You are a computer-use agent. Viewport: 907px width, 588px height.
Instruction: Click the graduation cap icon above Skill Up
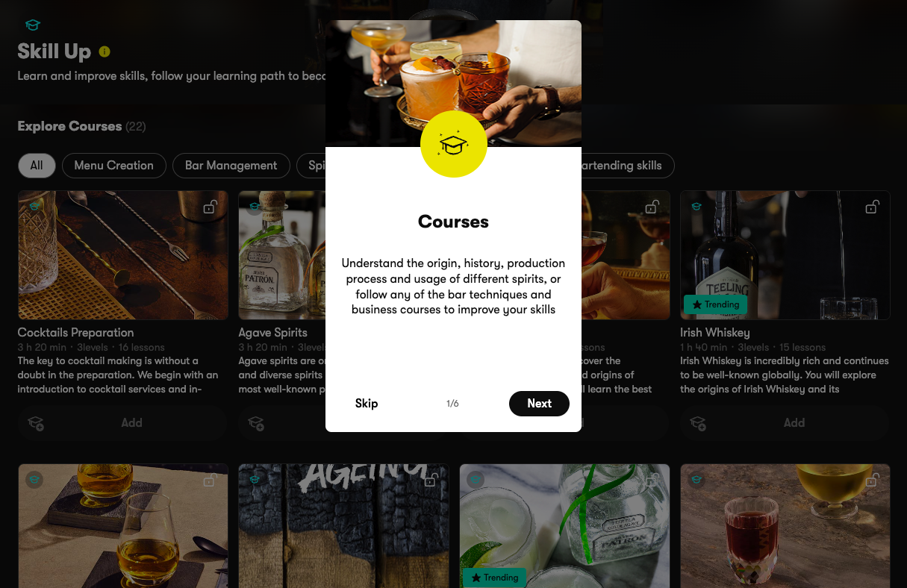[32, 25]
